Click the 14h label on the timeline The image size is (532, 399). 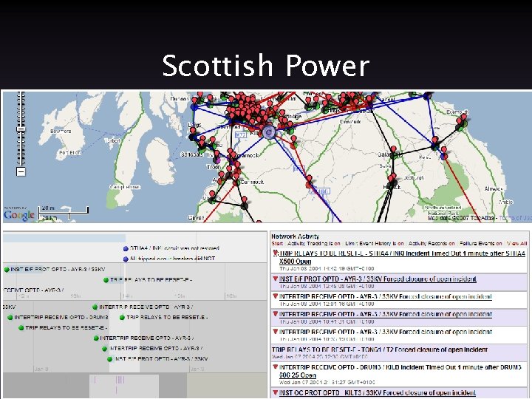(x=127, y=296)
